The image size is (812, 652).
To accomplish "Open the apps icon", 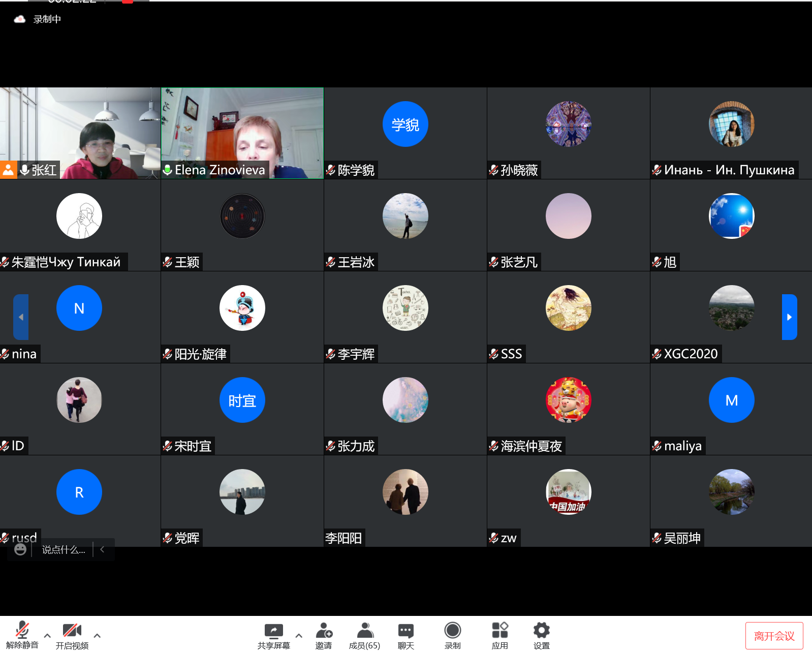I will tap(499, 631).
